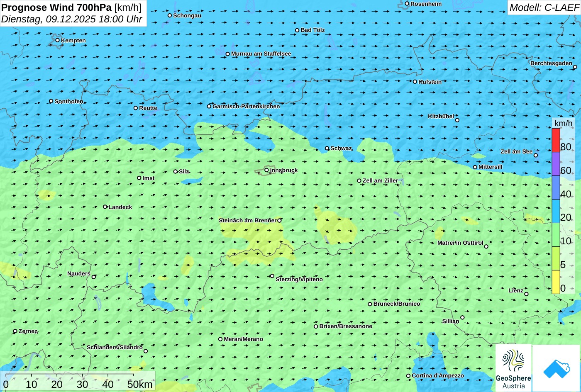
Task: Select the Schlanders/Silandro marker
Action: coord(145,351)
